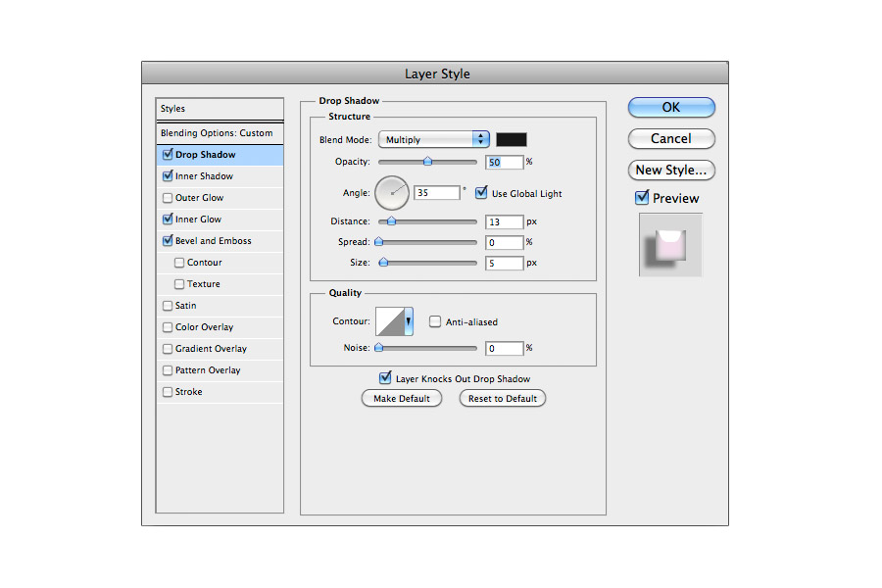
Task: Click the Opacity slider handle
Action: (427, 162)
